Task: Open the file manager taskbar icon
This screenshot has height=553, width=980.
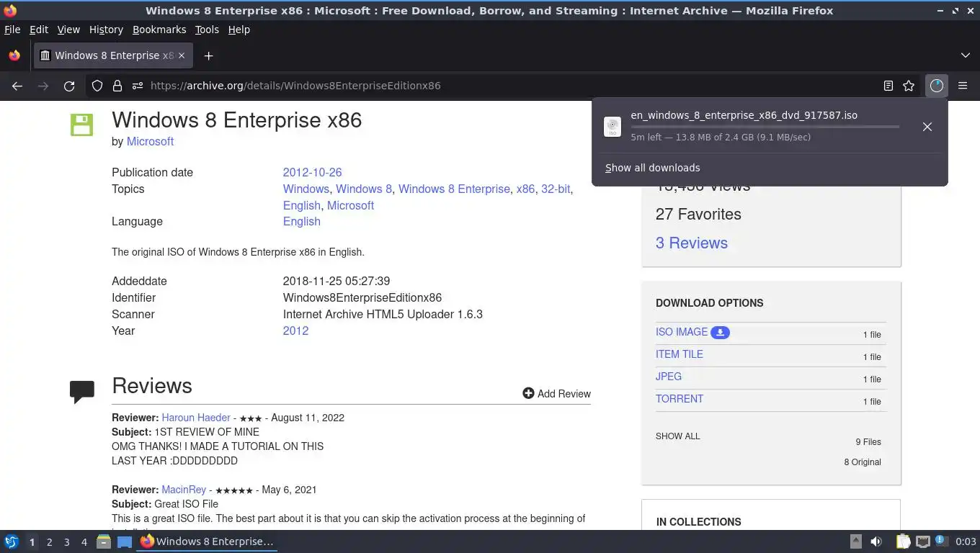Action: pos(104,541)
